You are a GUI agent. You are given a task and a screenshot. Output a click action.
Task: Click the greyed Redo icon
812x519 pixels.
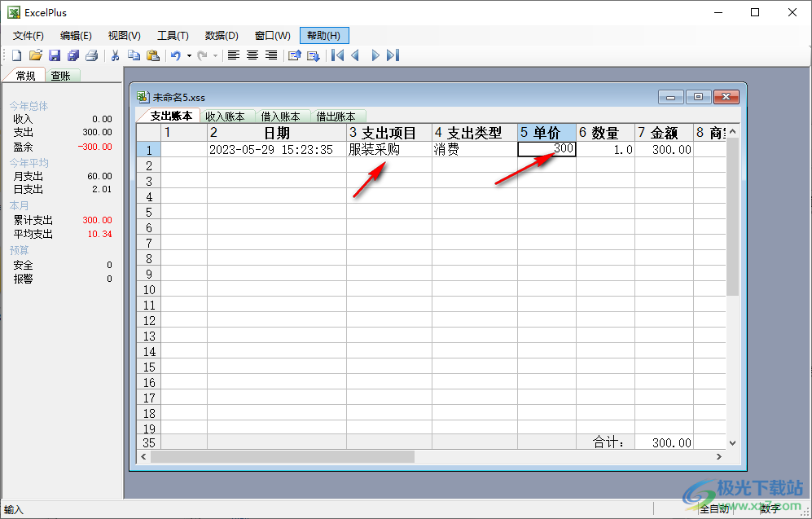point(203,55)
